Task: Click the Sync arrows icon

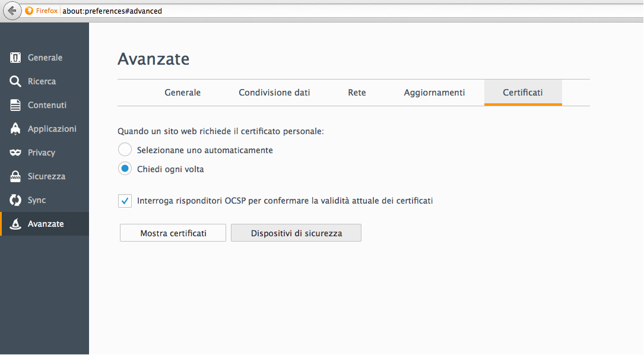Action: 15,200
